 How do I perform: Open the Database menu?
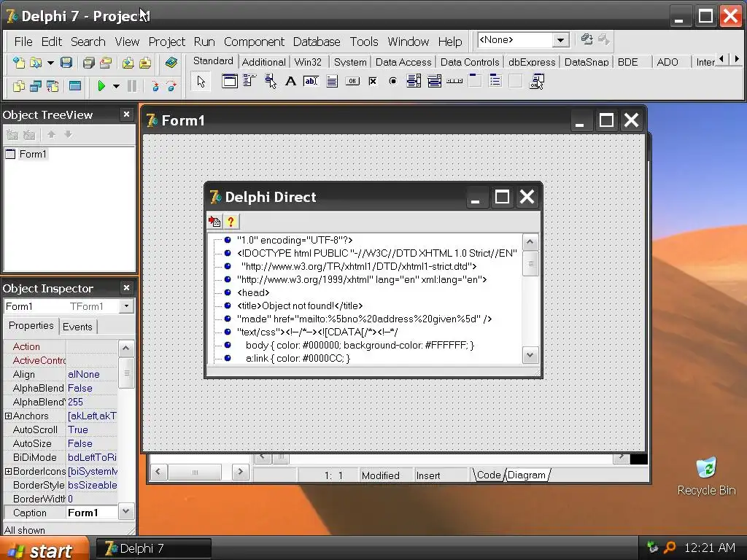(x=317, y=42)
